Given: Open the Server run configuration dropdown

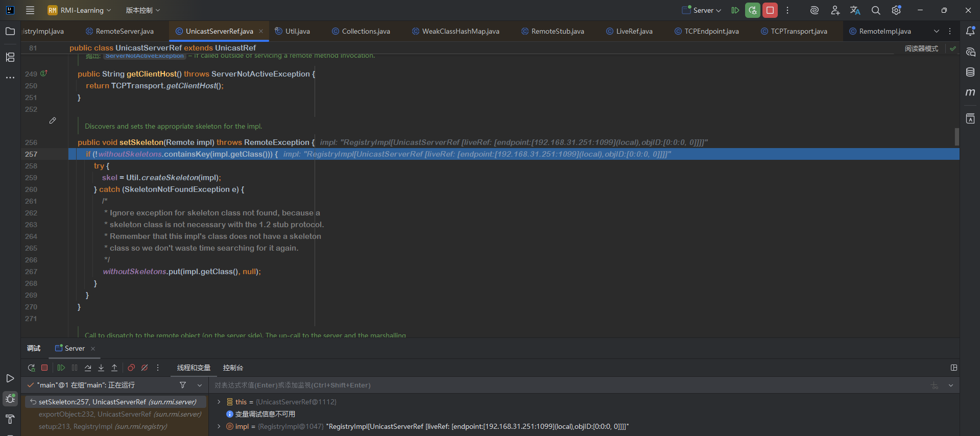Looking at the screenshot, I should click(702, 10).
